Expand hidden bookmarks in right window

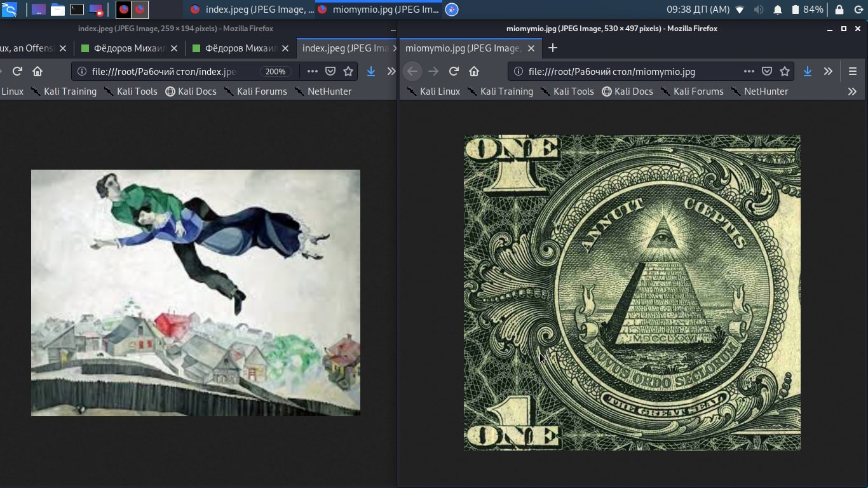(852, 91)
